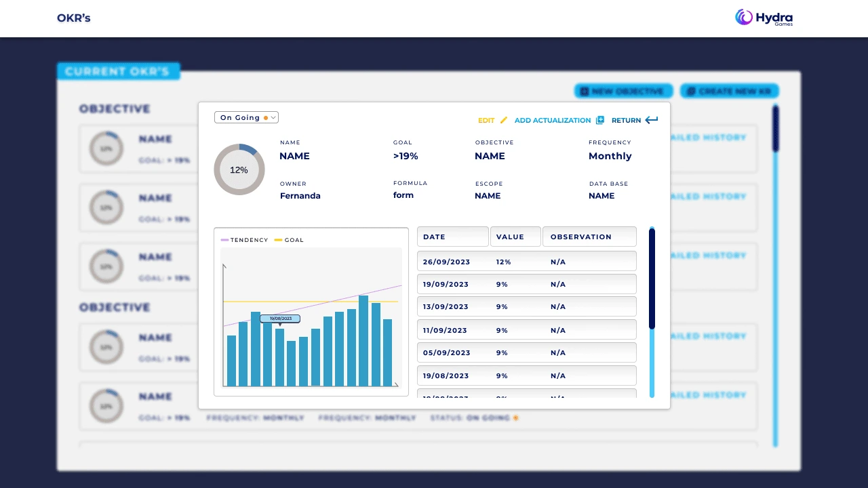Select the 13/09/2023 date cell
This screenshot has width=868, height=488.
(x=446, y=306)
